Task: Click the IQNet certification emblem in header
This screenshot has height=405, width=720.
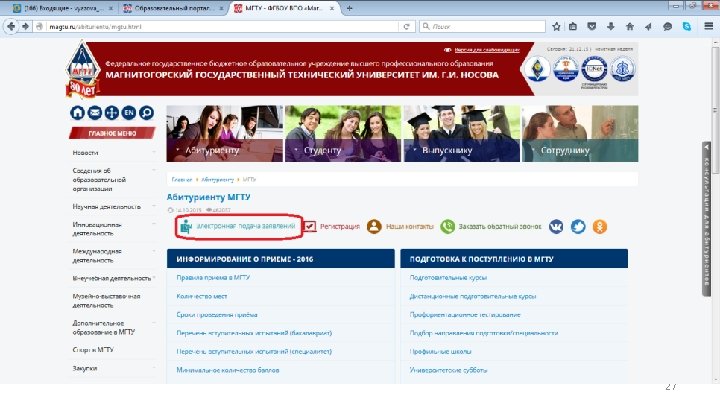Action: click(594, 69)
